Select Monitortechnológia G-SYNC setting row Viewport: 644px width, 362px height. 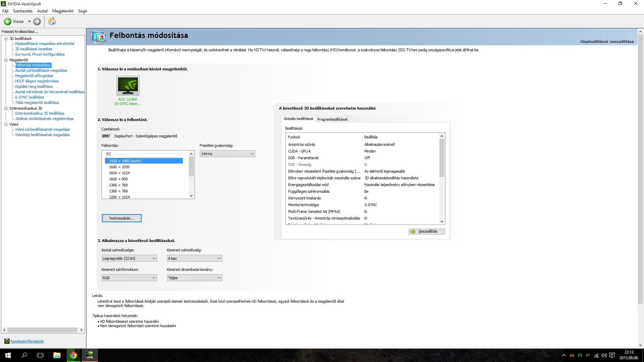tap(362, 205)
